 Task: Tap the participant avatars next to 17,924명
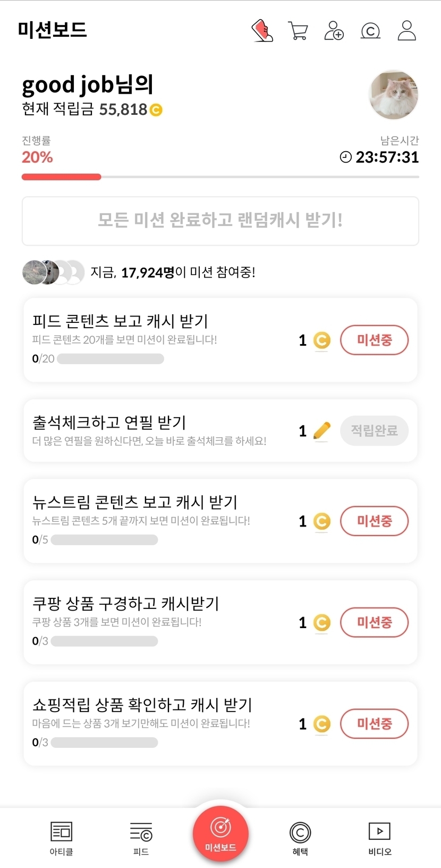pos(53,272)
